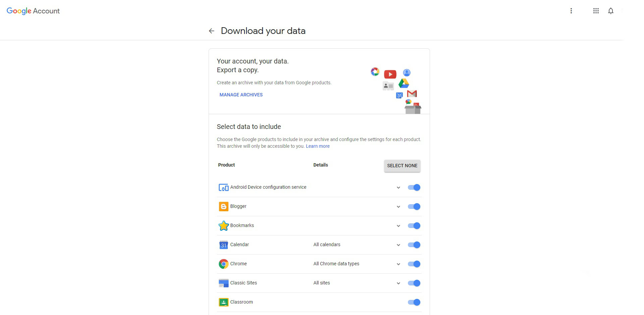Follow the Learn more link

[x=317, y=146]
